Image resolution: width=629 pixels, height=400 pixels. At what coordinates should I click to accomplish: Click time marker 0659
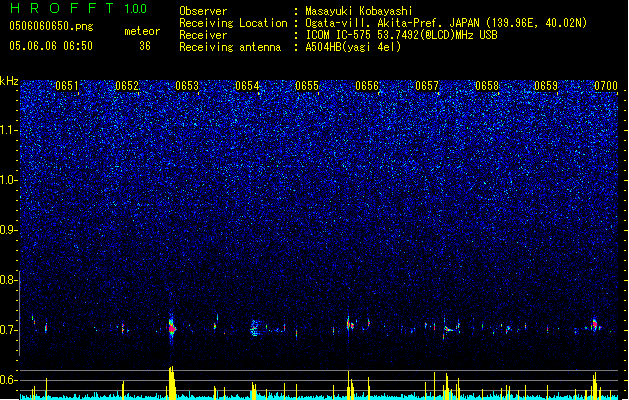coord(546,86)
